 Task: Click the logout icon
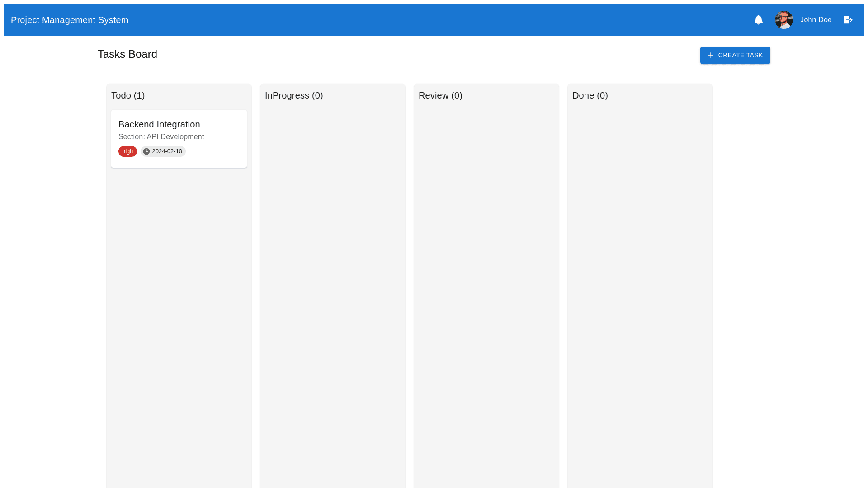click(x=848, y=20)
